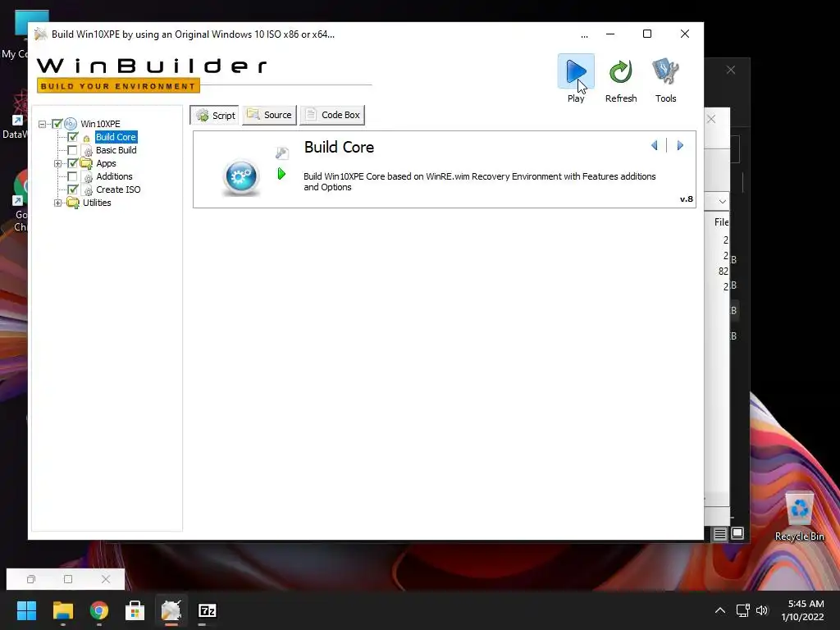Click large icons view in background window
Screen dimensions: 840x630
737,533
